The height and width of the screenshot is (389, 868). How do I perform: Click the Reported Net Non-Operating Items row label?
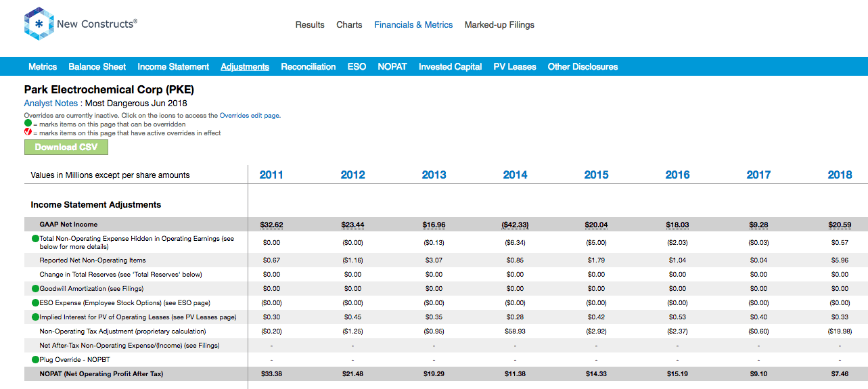(93, 260)
